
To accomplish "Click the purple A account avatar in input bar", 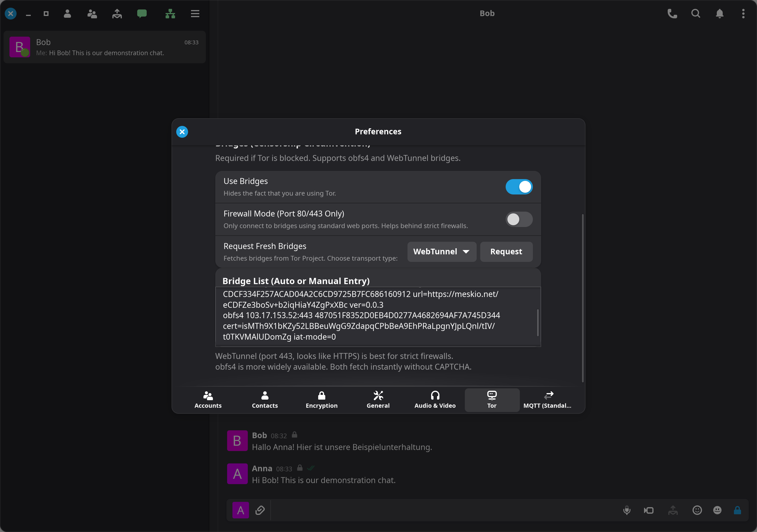I will (241, 510).
